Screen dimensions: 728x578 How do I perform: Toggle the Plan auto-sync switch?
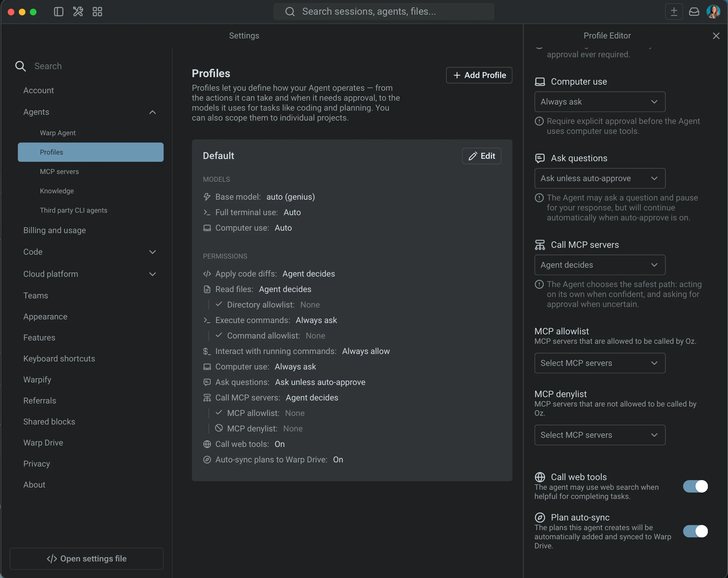[x=696, y=531]
